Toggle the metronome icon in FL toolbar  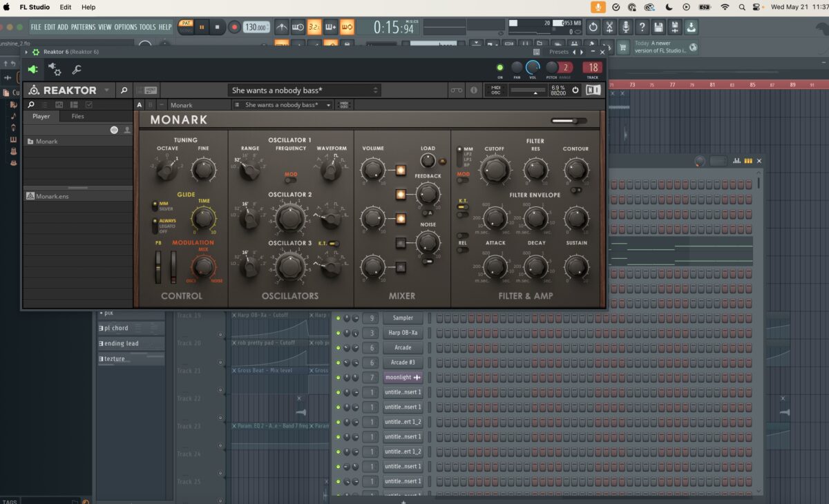click(x=282, y=28)
